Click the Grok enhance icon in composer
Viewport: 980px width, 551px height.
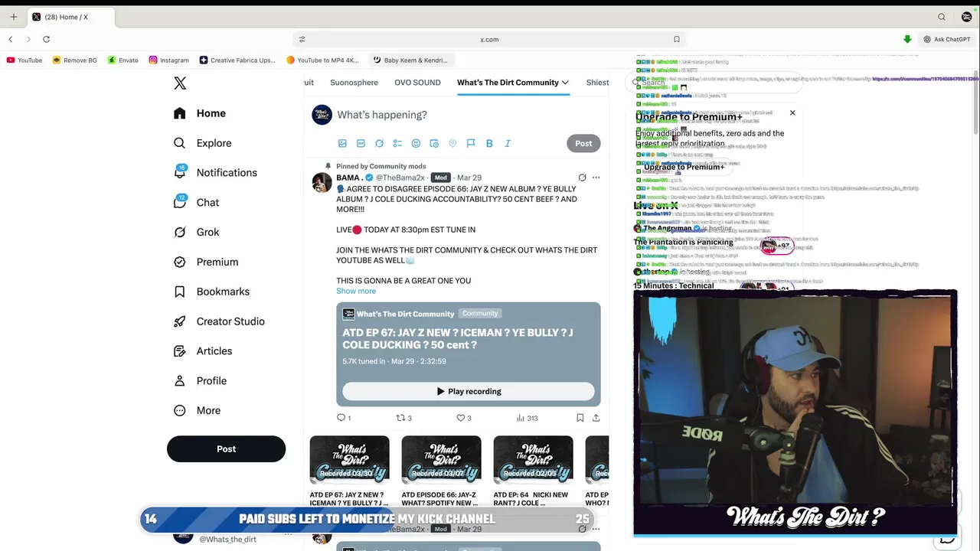point(379,143)
